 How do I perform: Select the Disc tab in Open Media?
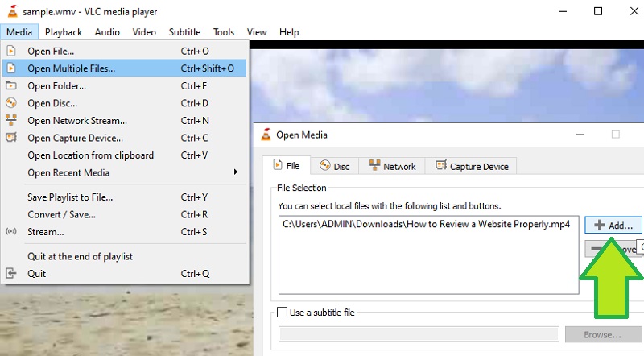coord(334,166)
